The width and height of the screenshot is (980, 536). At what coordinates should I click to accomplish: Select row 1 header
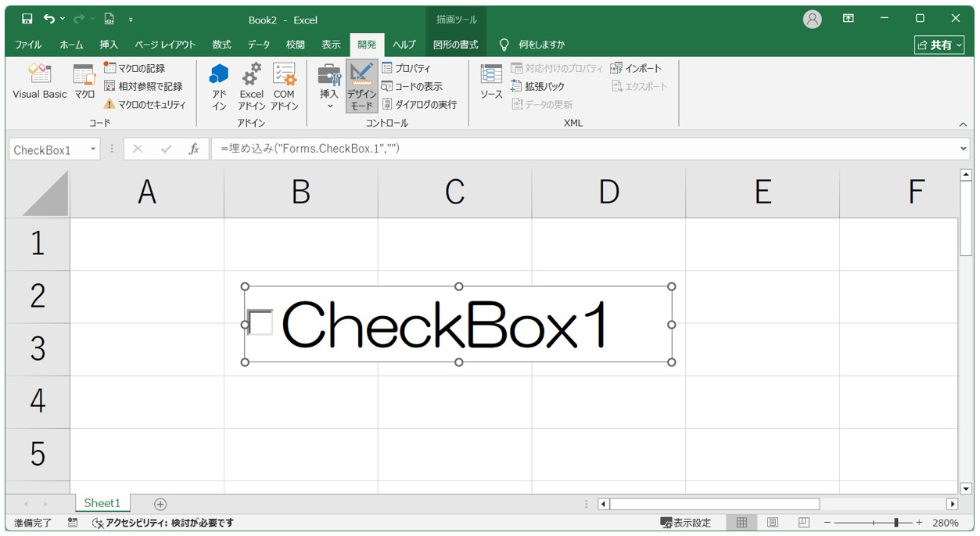pyautogui.click(x=38, y=244)
